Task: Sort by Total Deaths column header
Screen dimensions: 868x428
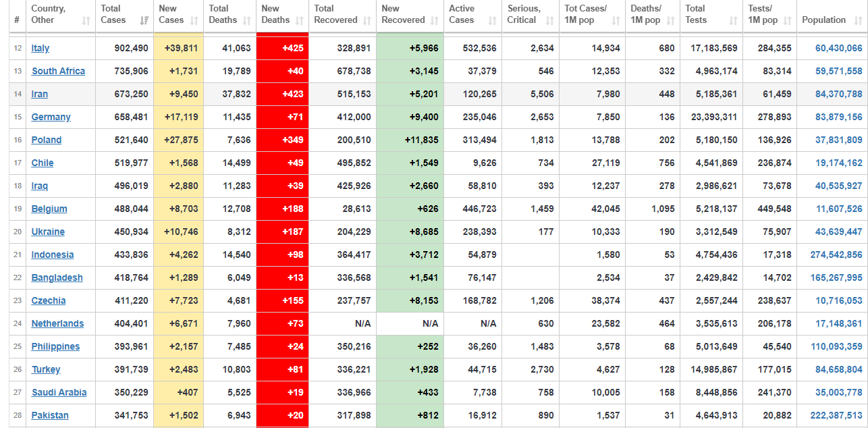Action: 229,15
